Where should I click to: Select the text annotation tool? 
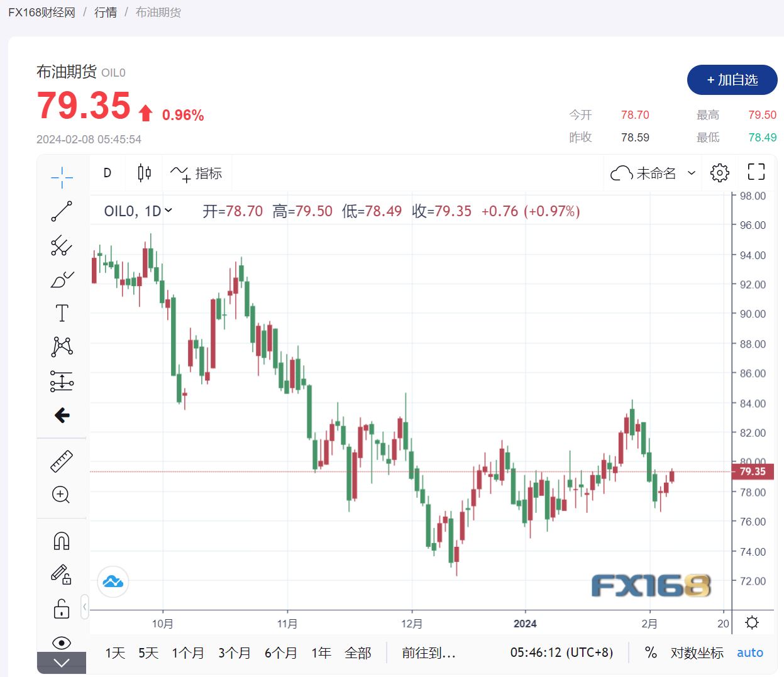[x=62, y=313]
